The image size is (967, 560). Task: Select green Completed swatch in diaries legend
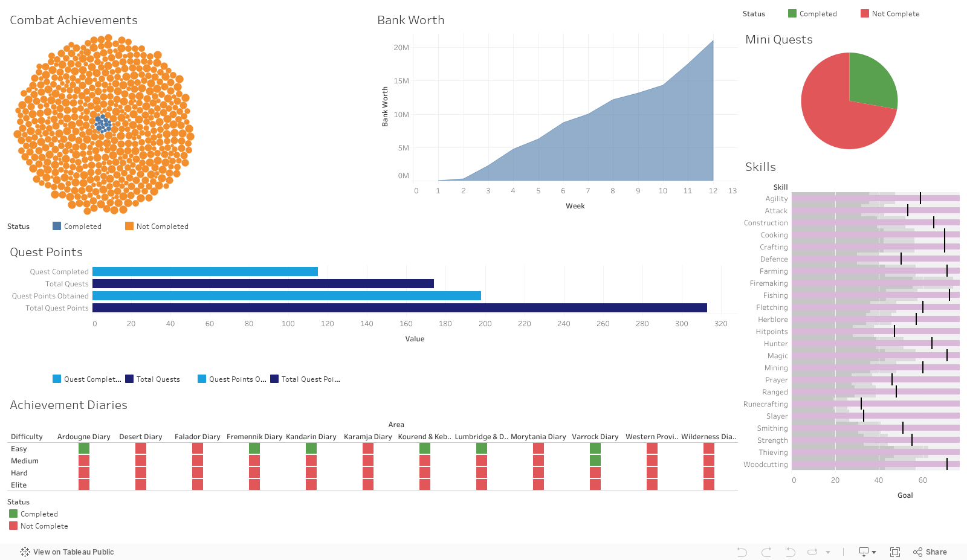click(x=13, y=513)
